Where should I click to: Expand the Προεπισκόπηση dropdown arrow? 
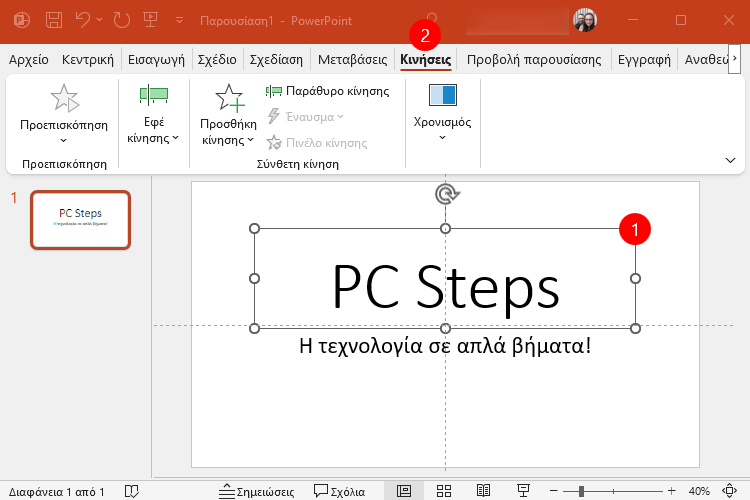[x=64, y=140]
